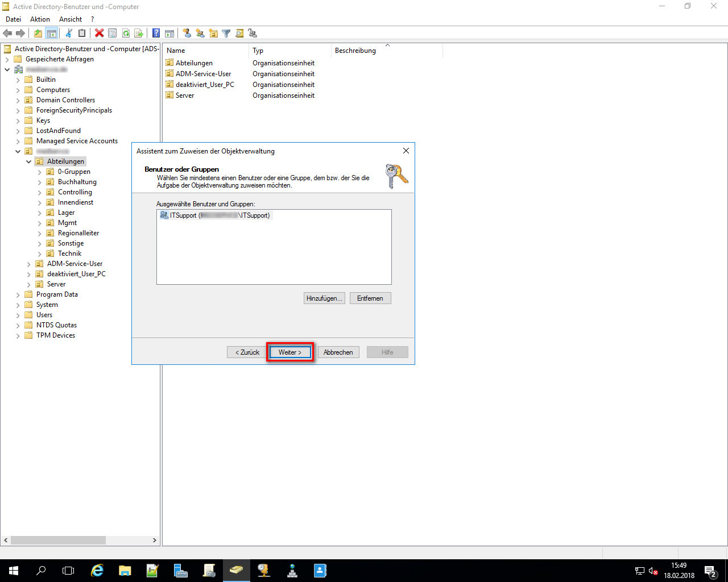Screen dimensions: 728x582
Task: Expand the Gespeicherte Abfragen node
Action: (7, 59)
